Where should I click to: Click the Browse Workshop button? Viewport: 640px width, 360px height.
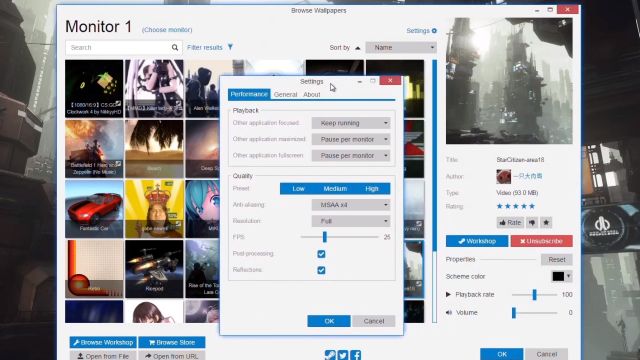[x=103, y=342]
